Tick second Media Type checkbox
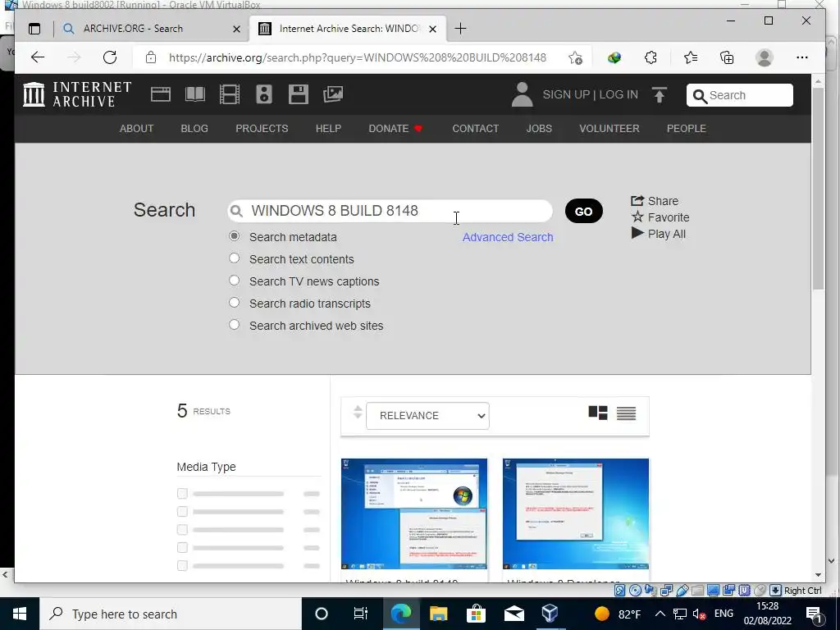 coord(182,512)
